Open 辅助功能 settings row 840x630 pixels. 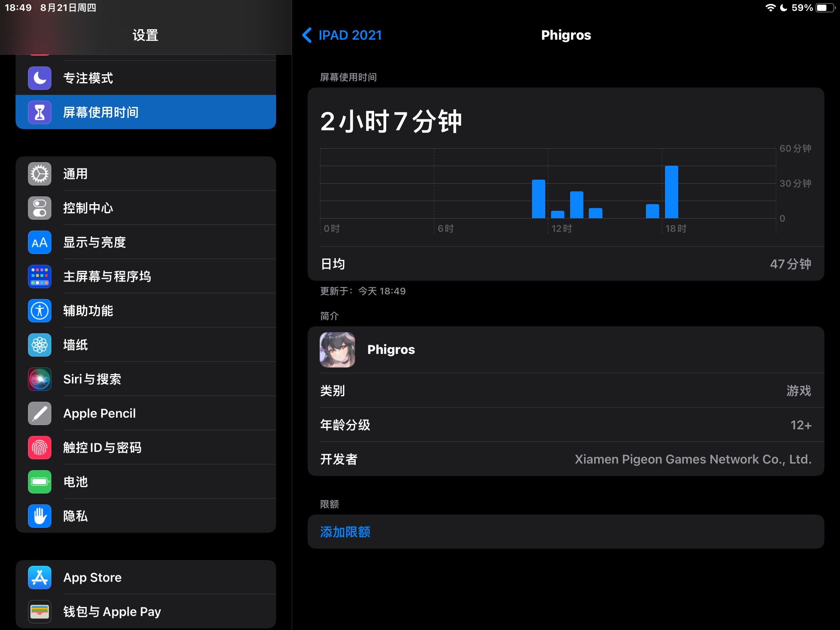[x=146, y=311]
